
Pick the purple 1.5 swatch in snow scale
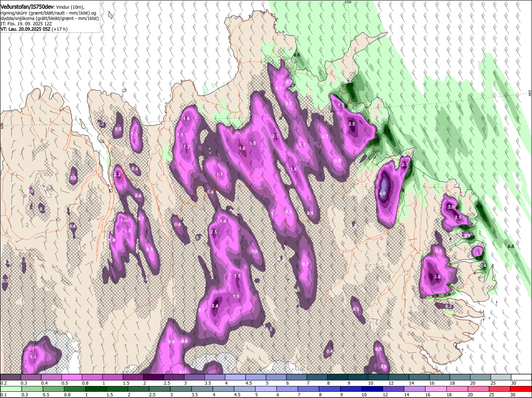[133, 377]
